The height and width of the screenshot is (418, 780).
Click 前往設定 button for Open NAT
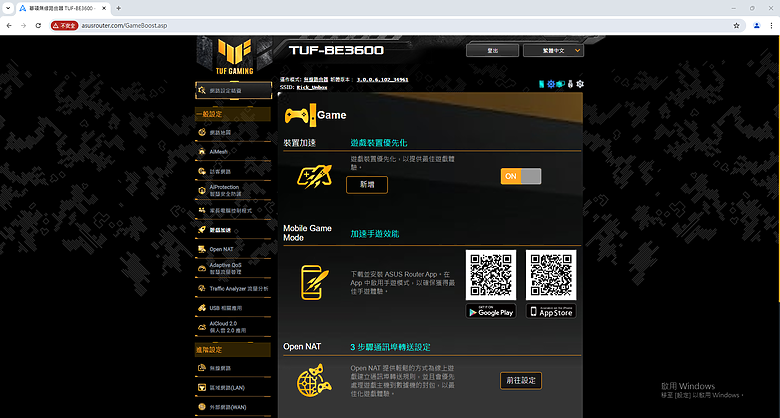click(x=521, y=381)
